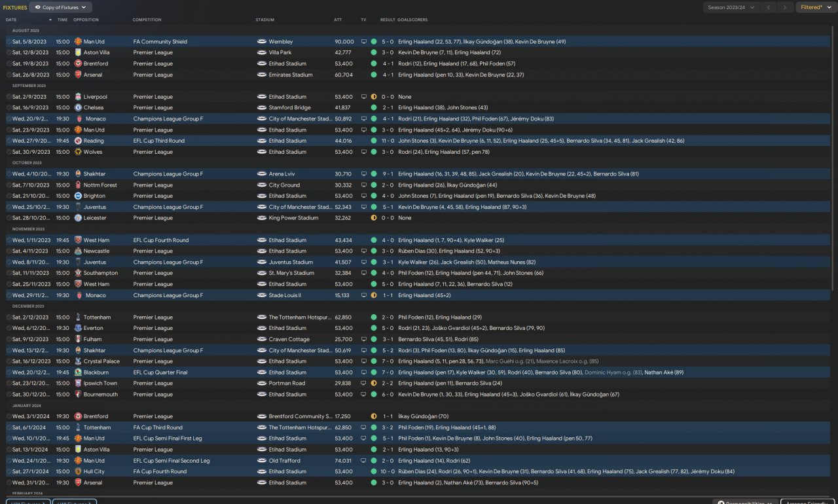The image size is (838, 504).
Task: Open the Nottm Forest club badge
Action: [78, 185]
